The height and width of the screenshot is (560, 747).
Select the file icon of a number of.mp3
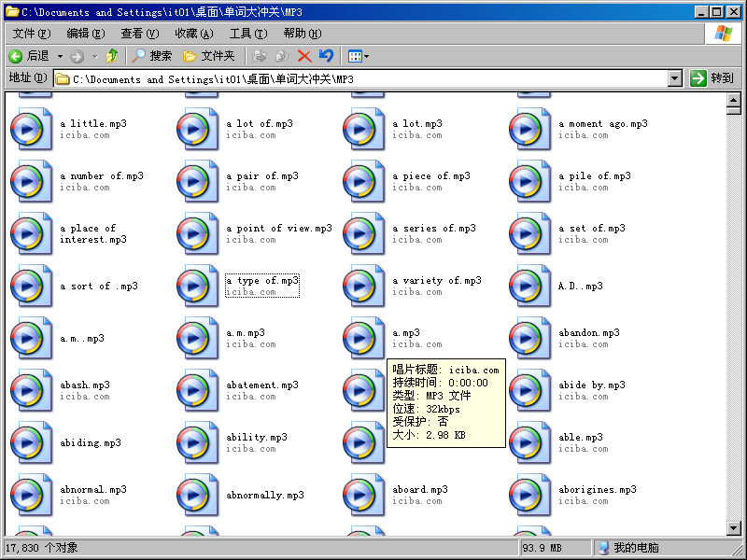[31, 181]
